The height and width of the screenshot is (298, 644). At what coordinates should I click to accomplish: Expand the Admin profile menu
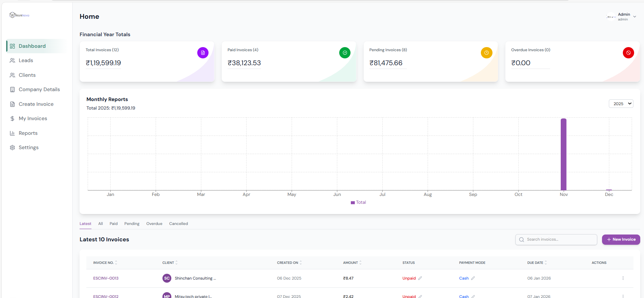(x=634, y=17)
